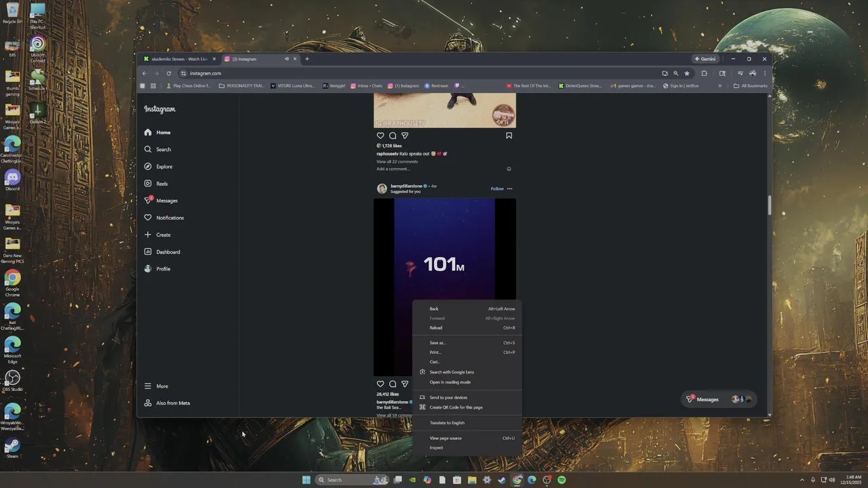Select Translate to English

[467, 422]
